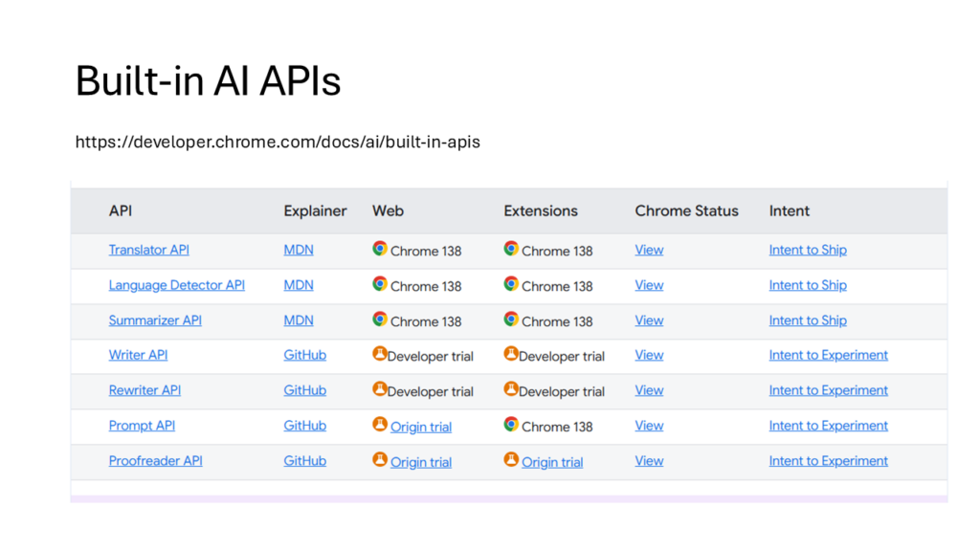Click Chrome icon in Translator API Web column
The width and height of the screenshot is (980, 551).
tap(380, 249)
